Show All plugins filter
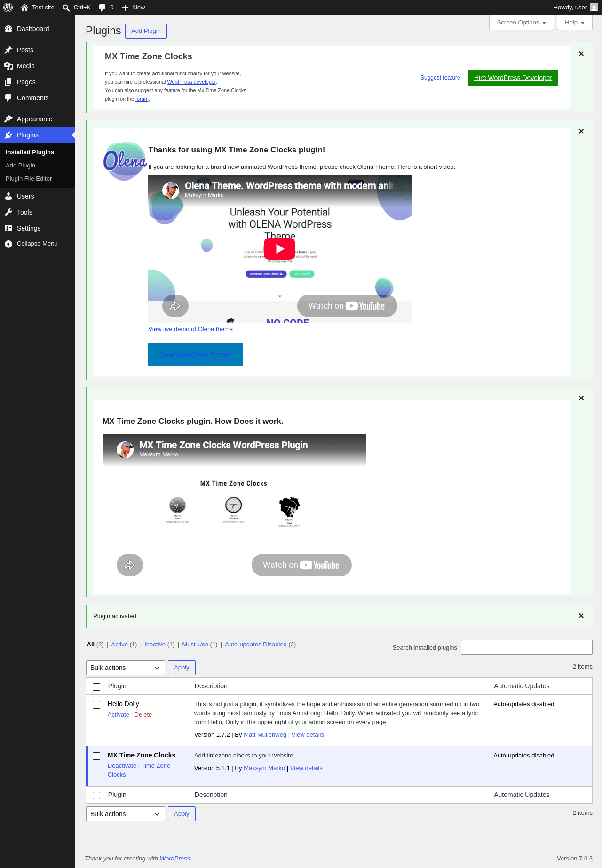The image size is (602, 868). pyautogui.click(x=91, y=645)
